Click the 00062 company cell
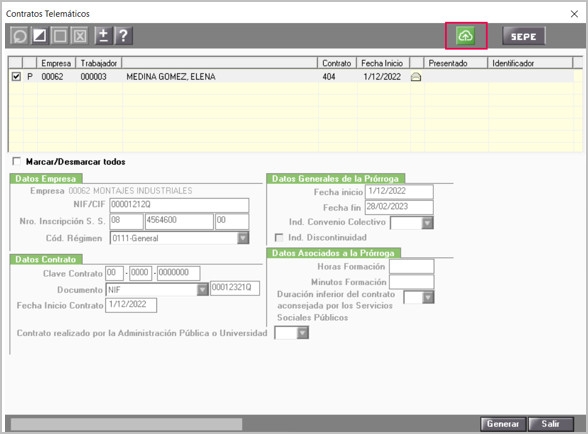588x434 pixels. point(56,77)
